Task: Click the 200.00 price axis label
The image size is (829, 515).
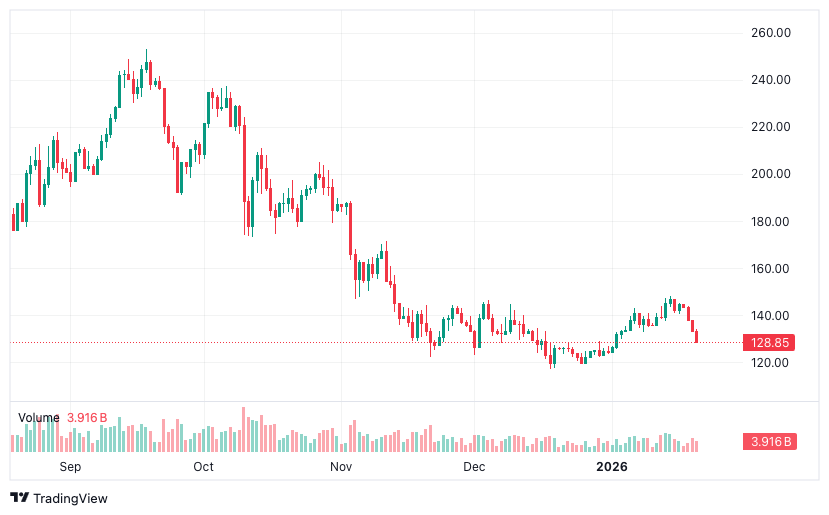Action: click(x=771, y=174)
